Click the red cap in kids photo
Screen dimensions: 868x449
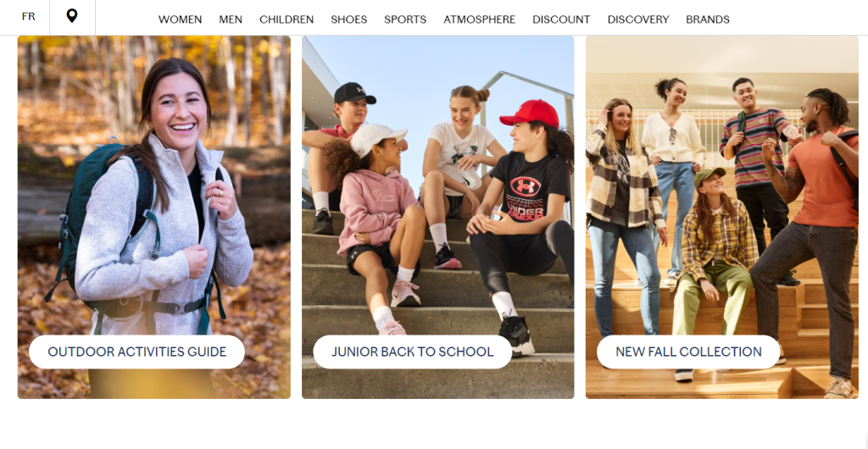tap(530, 113)
